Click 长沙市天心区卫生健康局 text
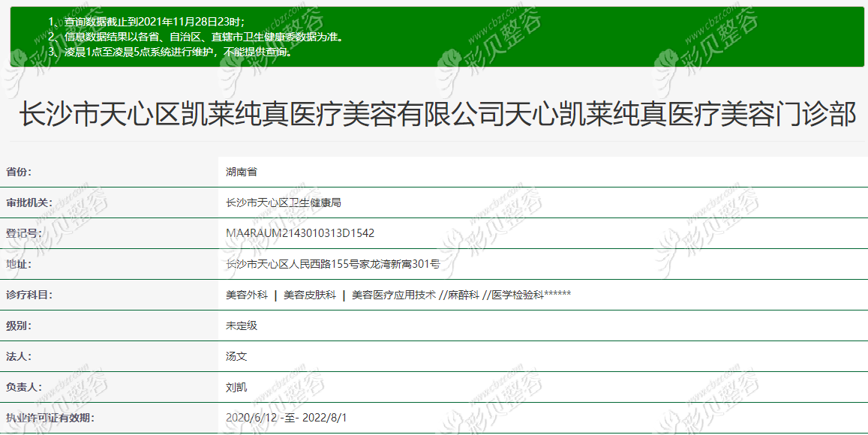This screenshot has width=868, height=435. (x=284, y=202)
